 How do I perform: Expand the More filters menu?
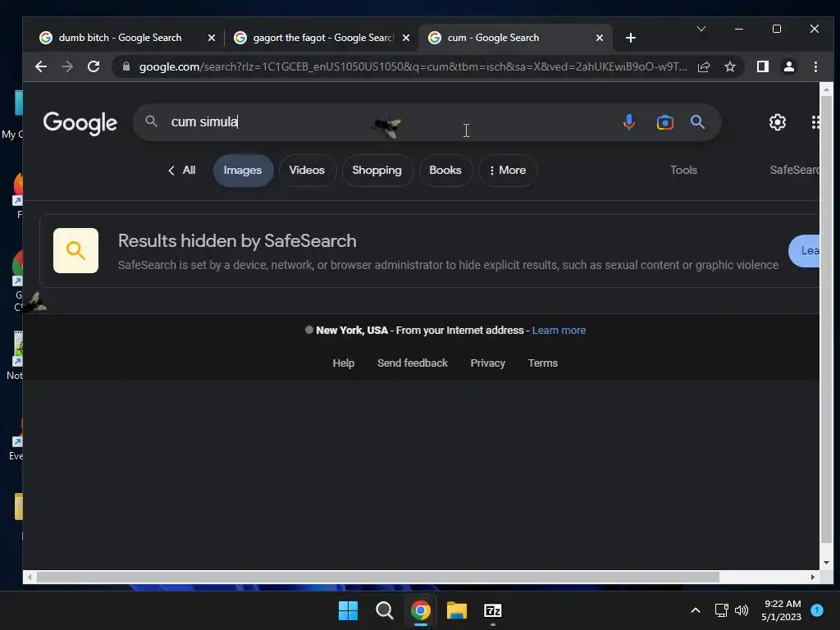[508, 171]
